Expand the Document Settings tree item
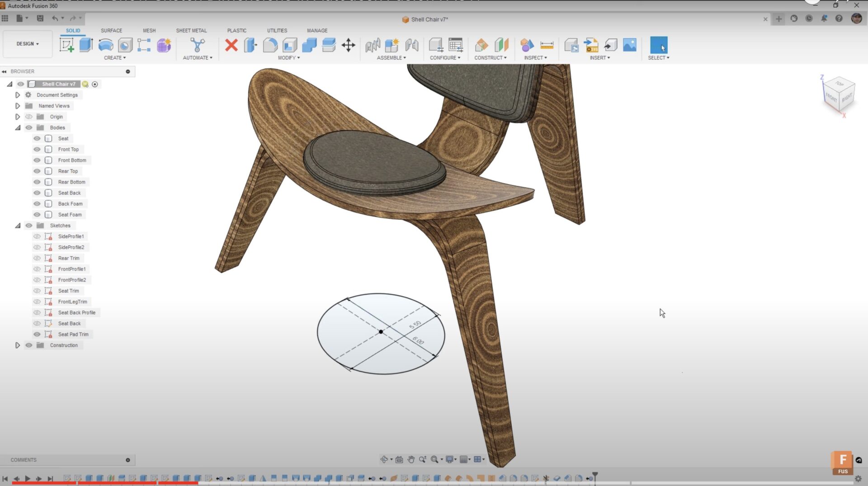Screen dimensions: 868x486 [x=17, y=95]
